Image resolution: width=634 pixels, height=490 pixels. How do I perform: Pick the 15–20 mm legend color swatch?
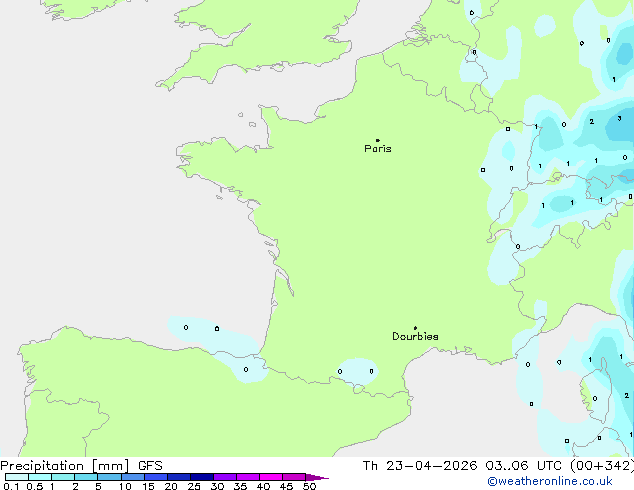[x=156, y=477]
